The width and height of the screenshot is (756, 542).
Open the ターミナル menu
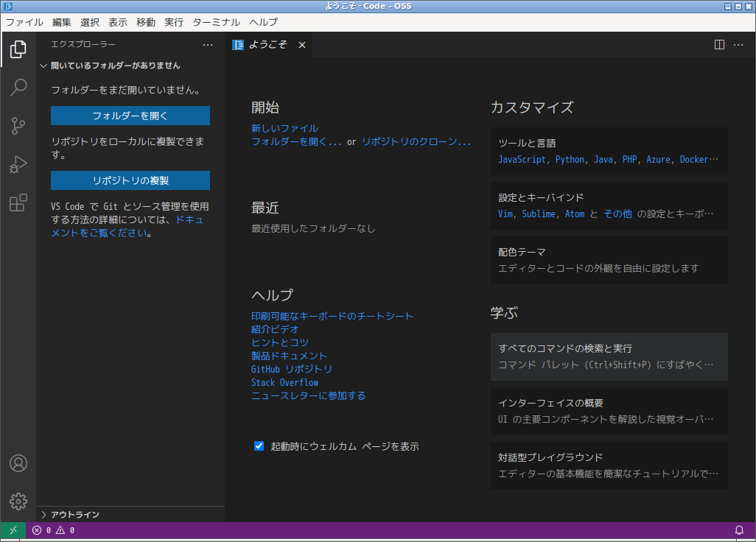[x=216, y=22]
